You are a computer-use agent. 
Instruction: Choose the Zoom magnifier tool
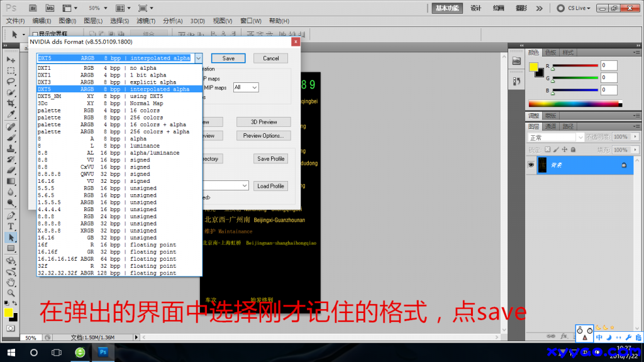11,293
